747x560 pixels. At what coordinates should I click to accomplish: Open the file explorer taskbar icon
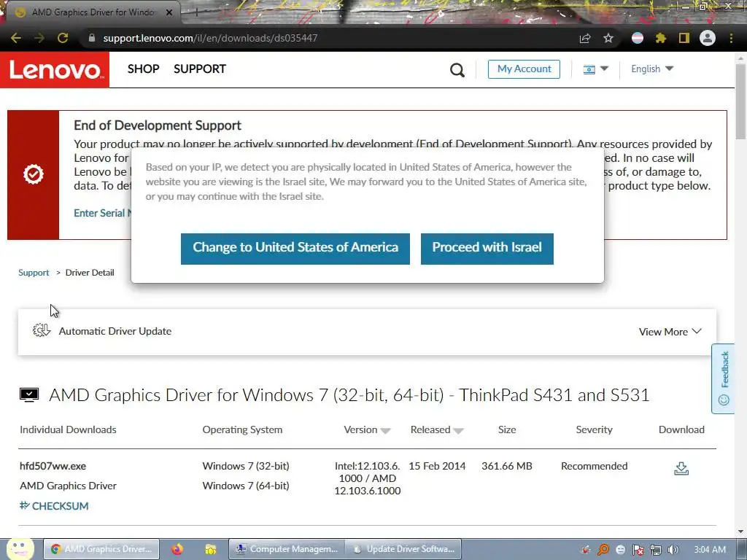211,549
